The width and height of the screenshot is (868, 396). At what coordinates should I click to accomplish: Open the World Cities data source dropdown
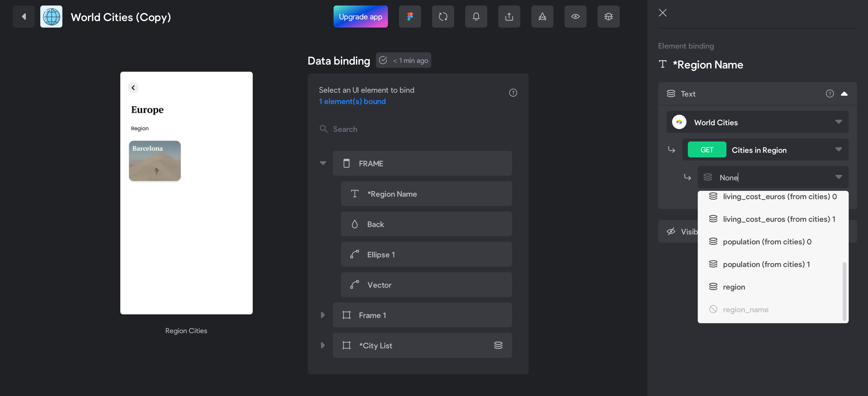(757, 122)
